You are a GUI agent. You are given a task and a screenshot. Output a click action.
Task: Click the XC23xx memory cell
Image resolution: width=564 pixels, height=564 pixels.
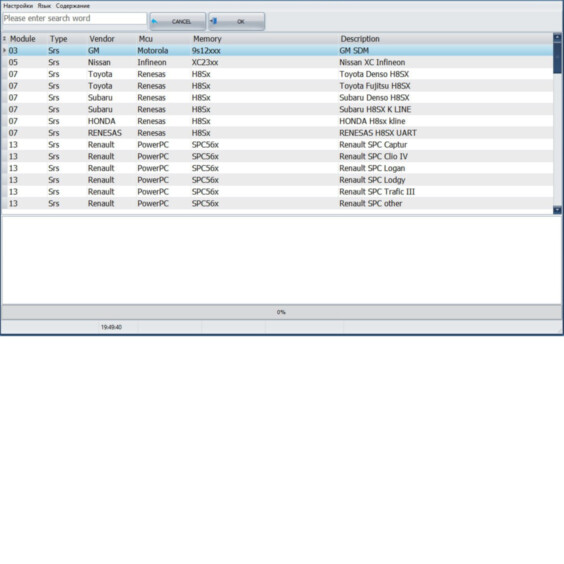[x=205, y=62]
